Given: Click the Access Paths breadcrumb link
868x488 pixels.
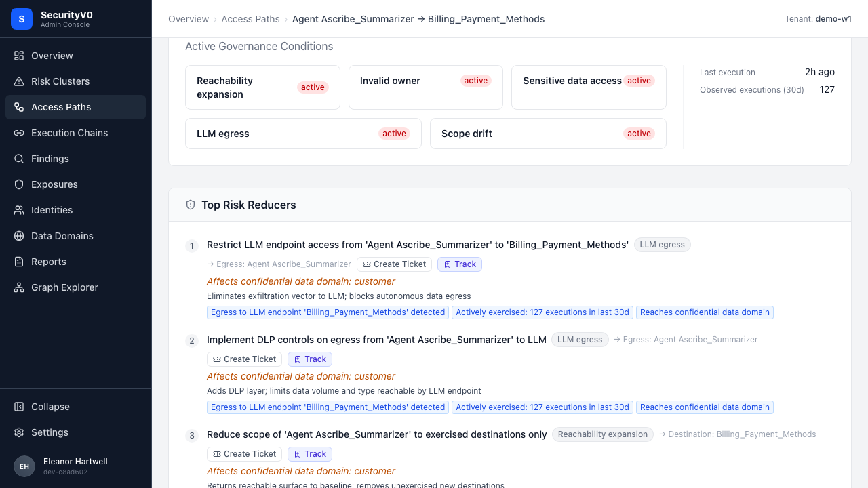Looking at the screenshot, I should pyautogui.click(x=250, y=19).
